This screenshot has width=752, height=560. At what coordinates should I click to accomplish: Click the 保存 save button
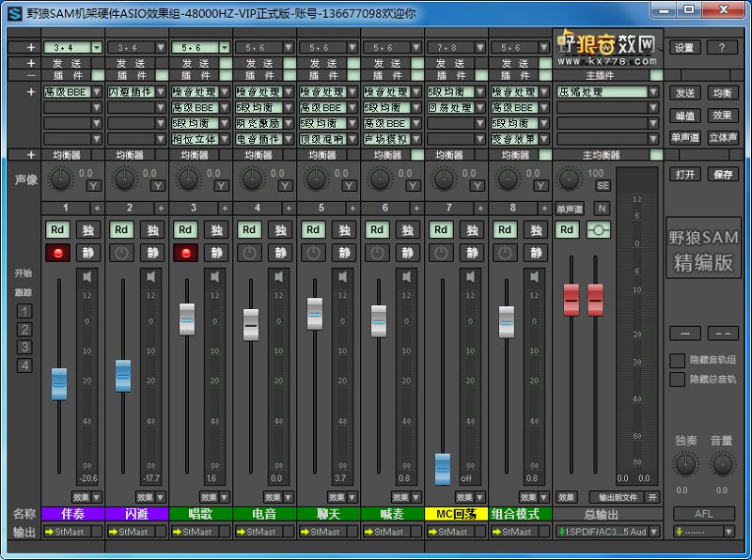click(722, 175)
